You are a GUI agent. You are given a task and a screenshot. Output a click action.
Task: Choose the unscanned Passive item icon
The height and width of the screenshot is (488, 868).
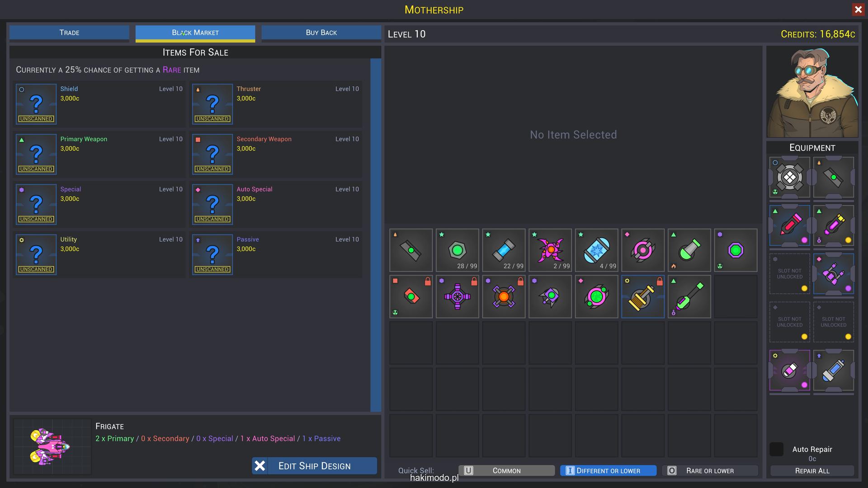212,254
